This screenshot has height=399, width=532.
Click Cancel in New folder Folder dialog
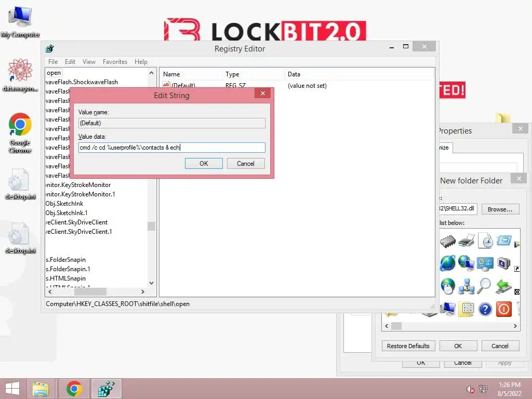pyautogui.click(x=500, y=345)
